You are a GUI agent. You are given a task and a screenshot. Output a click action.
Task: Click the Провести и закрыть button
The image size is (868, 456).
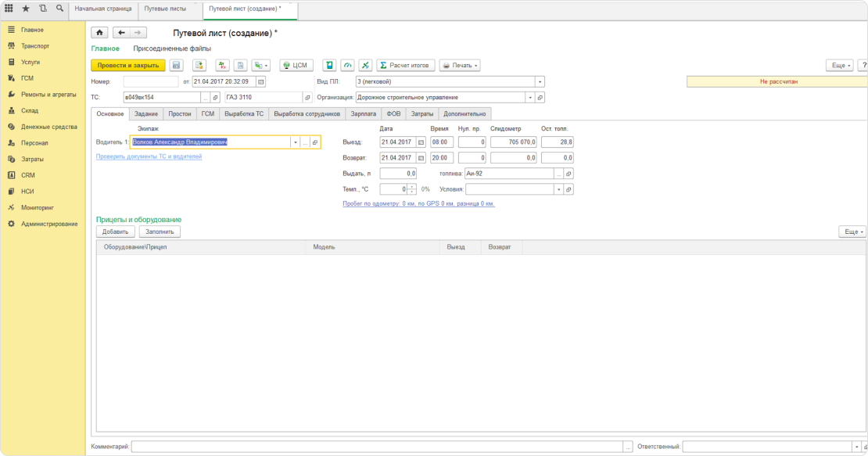tap(128, 65)
